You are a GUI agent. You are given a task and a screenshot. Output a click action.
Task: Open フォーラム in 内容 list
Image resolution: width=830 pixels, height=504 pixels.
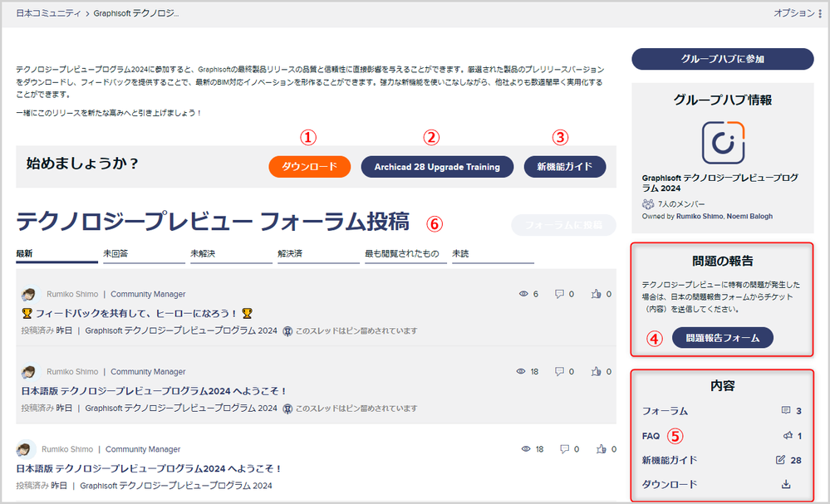coord(665,411)
